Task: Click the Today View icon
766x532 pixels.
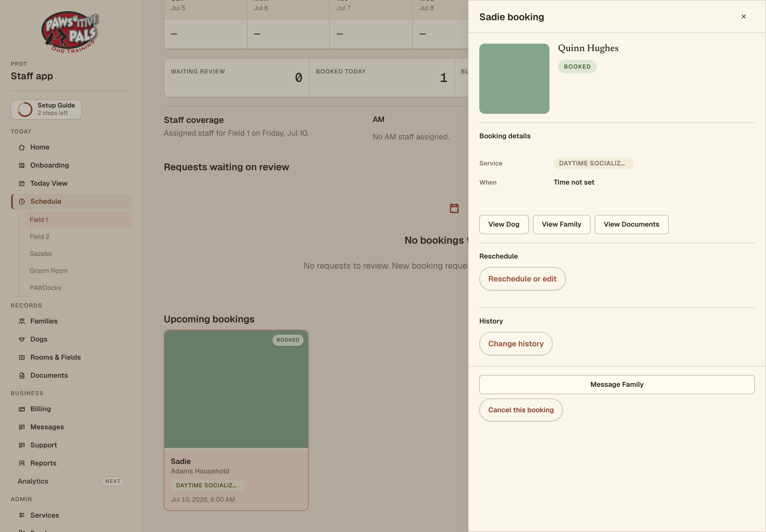Action: click(x=22, y=183)
